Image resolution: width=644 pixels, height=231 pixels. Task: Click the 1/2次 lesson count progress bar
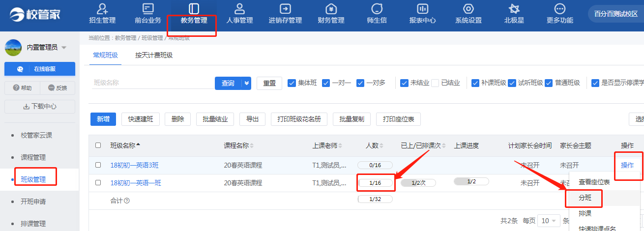pos(419,183)
